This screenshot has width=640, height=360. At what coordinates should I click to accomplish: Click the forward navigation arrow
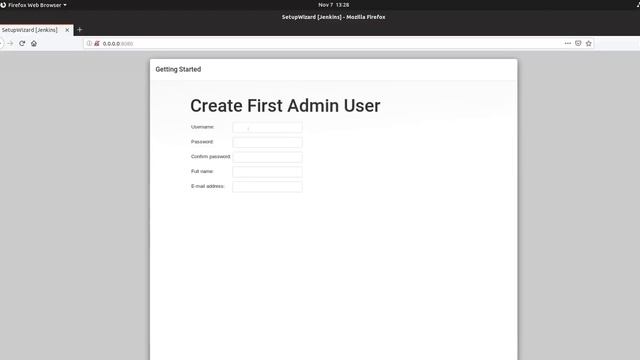10,43
